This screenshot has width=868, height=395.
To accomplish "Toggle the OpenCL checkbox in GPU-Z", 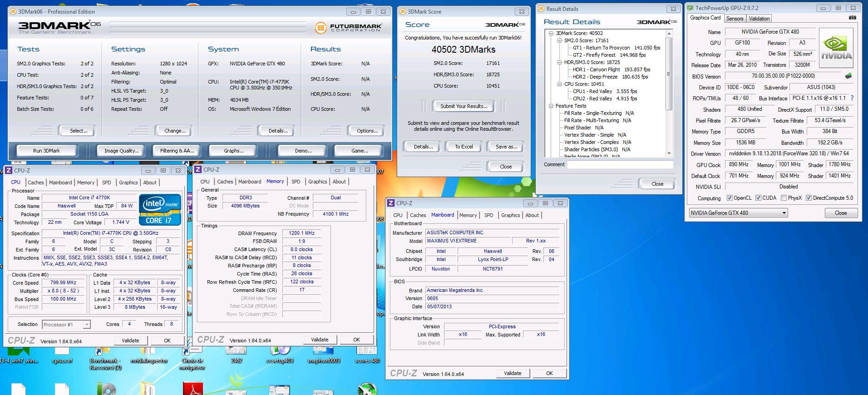I will 730,198.
